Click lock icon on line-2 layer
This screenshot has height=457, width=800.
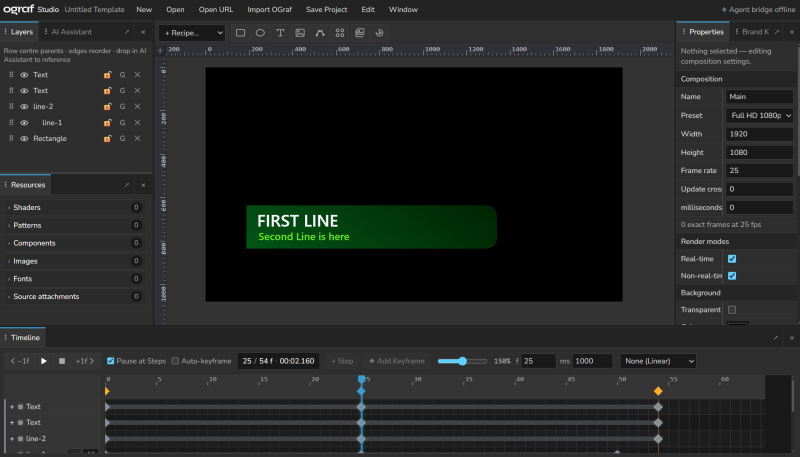[x=107, y=107]
